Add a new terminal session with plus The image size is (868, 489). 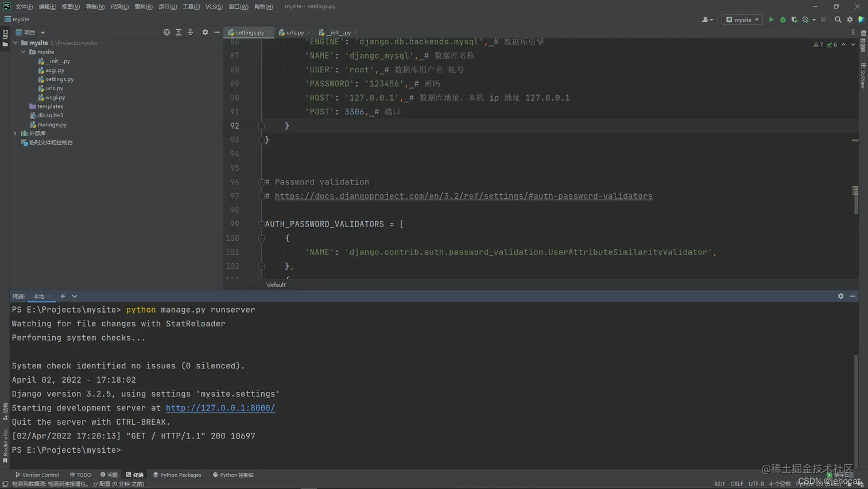tap(63, 296)
